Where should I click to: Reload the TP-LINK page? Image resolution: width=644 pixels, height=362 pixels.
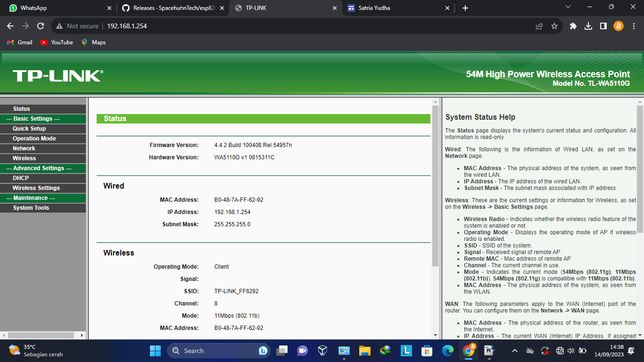(x=41, y=26)
